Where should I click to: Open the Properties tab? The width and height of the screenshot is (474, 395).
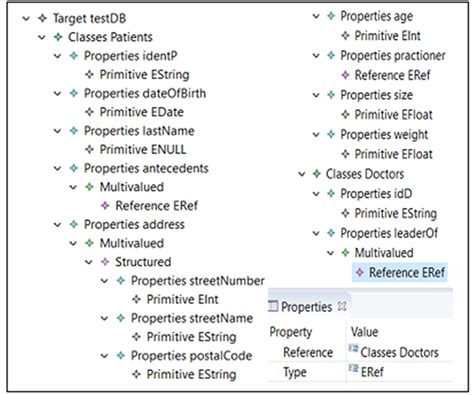click(x=306, y=307)
